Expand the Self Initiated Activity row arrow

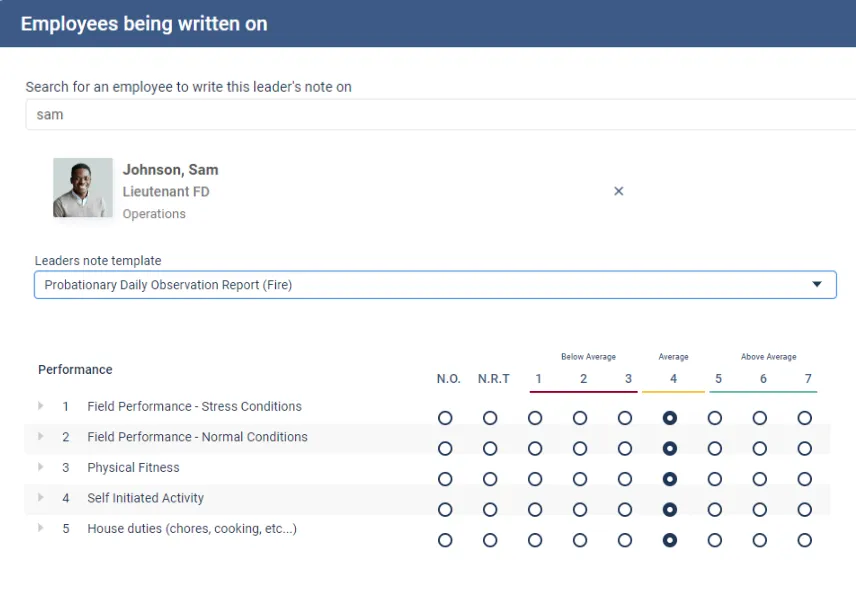coord(41,498)
